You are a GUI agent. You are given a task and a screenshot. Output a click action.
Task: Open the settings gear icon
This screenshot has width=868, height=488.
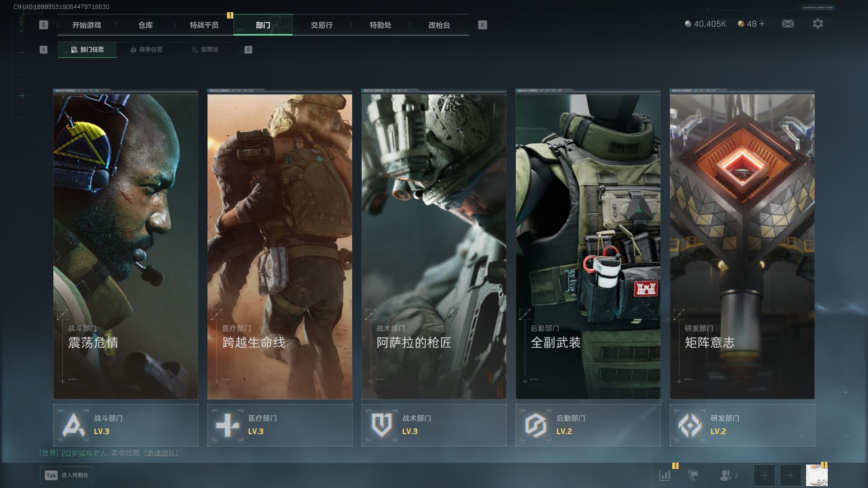(817, 23)
